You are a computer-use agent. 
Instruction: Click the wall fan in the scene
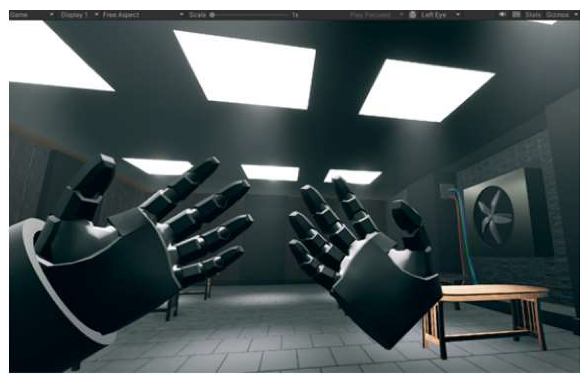[493, 216]
